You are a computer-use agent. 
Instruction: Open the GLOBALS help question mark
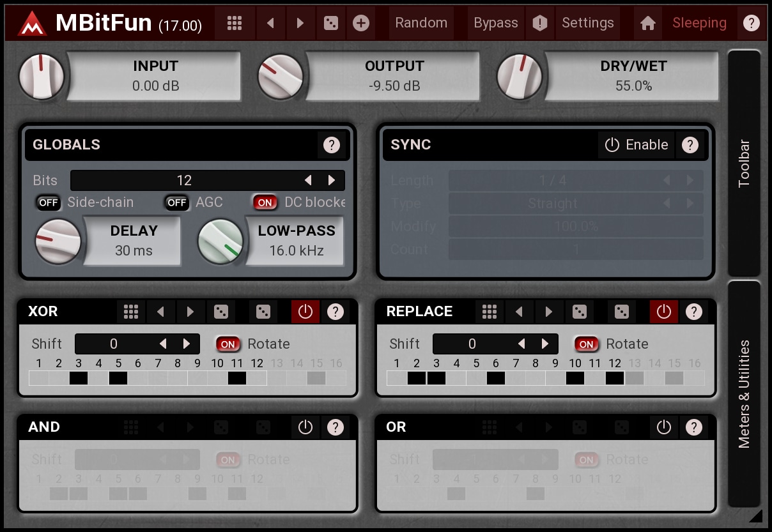tap(331, 145)
